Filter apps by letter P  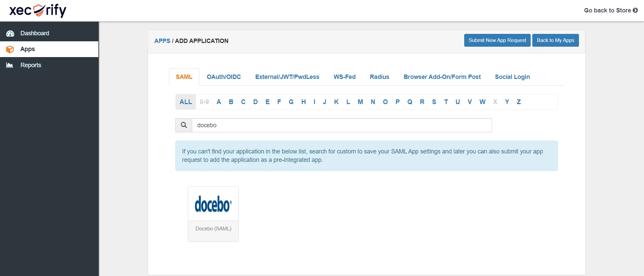pos(397,102)
